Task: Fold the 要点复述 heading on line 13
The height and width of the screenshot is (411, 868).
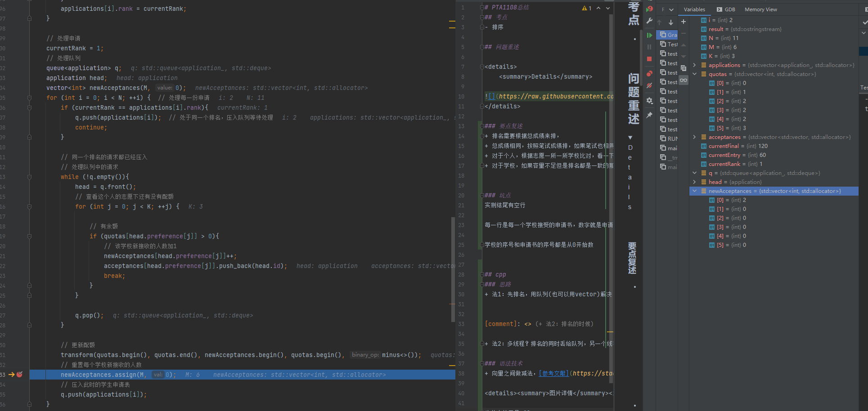Action: click(x=481, y=126)
